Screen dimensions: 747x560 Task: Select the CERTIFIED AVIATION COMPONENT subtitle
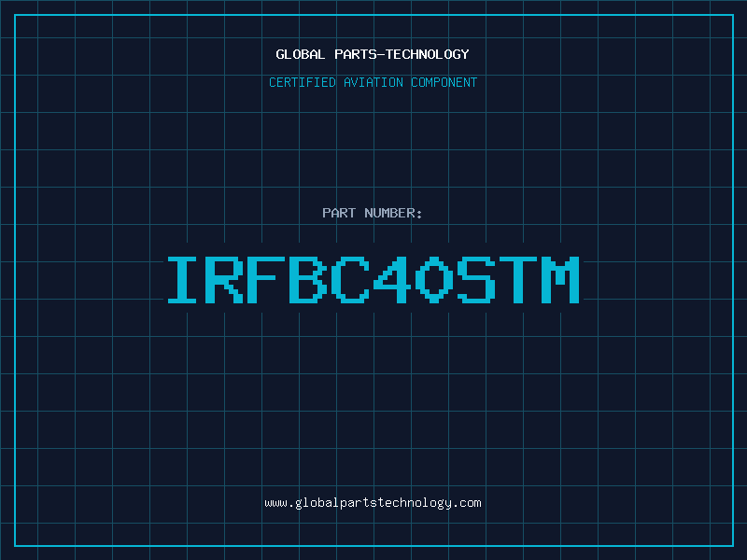click(373, 82)
